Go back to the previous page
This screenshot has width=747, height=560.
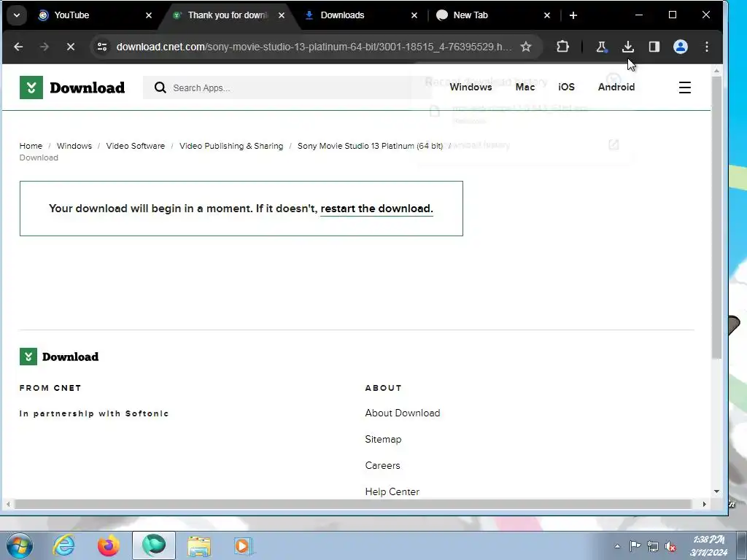pos(18,47)
